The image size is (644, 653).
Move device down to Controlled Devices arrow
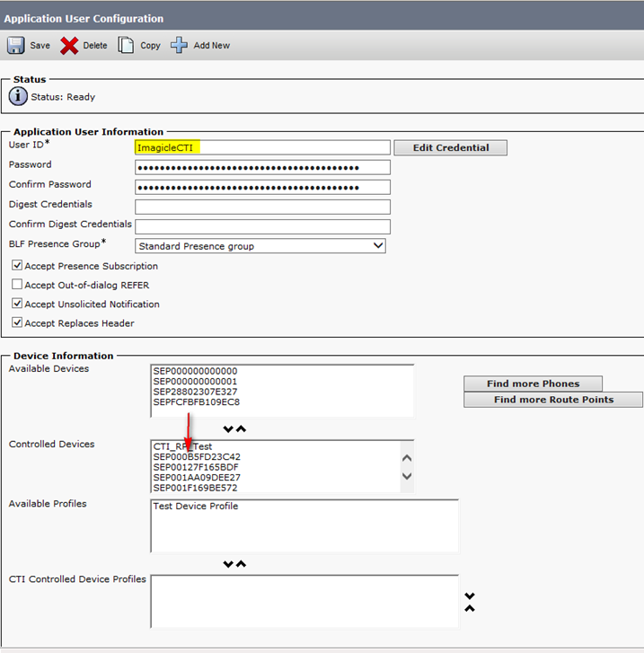pos(228,429)
